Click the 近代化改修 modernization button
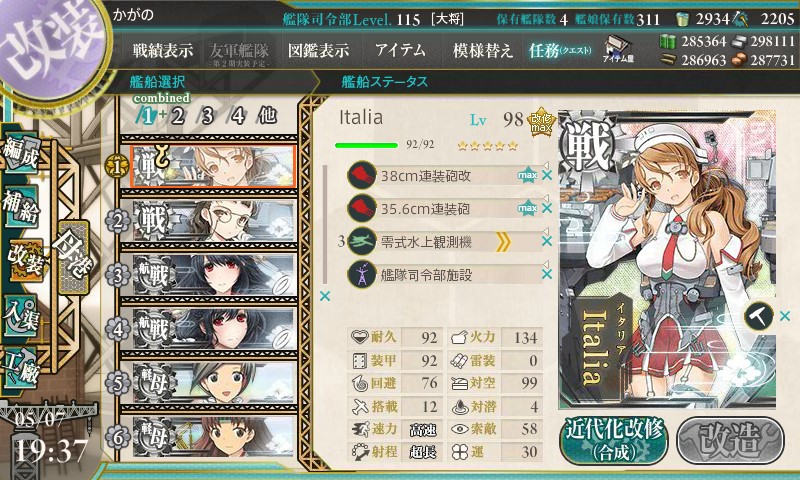Screen dimensions: 800x480 point(614,441)
